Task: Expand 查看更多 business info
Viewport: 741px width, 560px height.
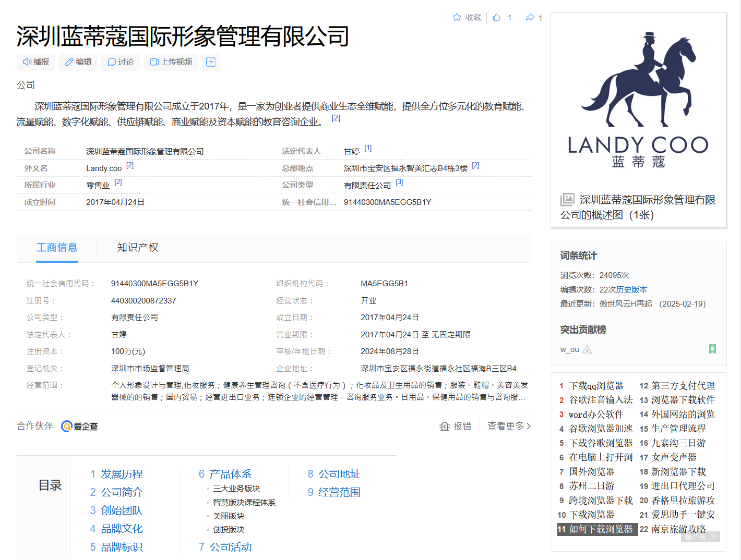Action: point(509,427)
